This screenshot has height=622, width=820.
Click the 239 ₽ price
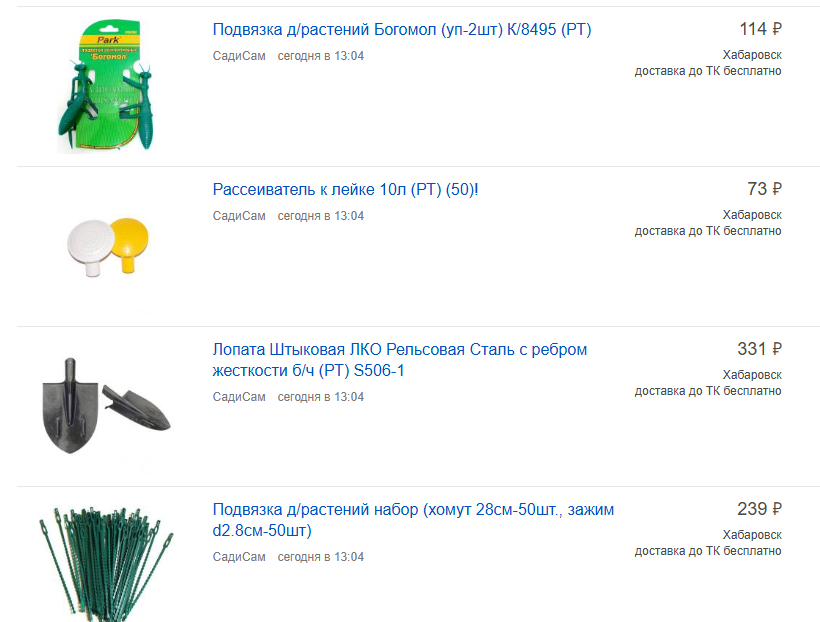(x=759, y=509)
